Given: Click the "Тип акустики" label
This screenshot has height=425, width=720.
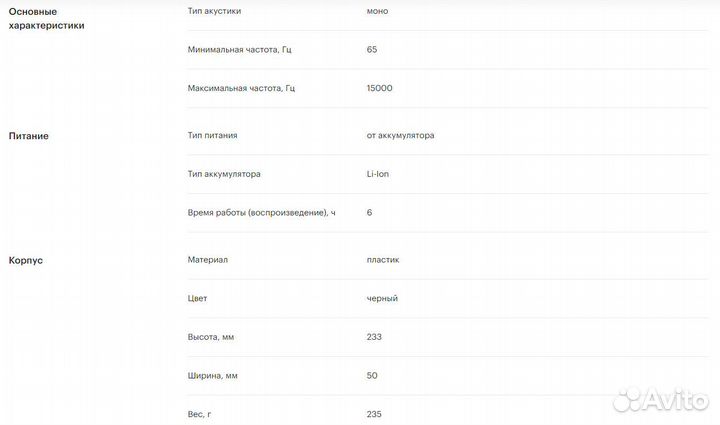Looking at the screenshot, I should (x=214, y=11).
